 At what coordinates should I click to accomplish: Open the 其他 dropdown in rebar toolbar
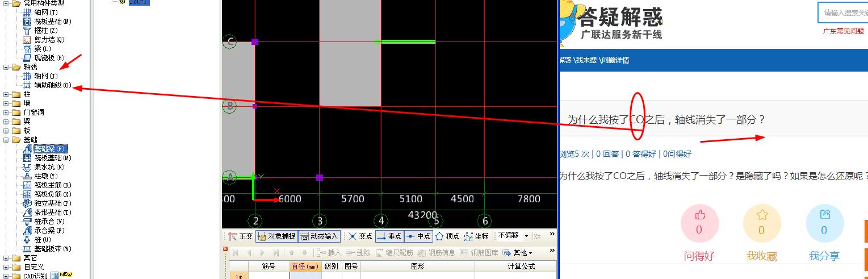[x=518, y=253]
